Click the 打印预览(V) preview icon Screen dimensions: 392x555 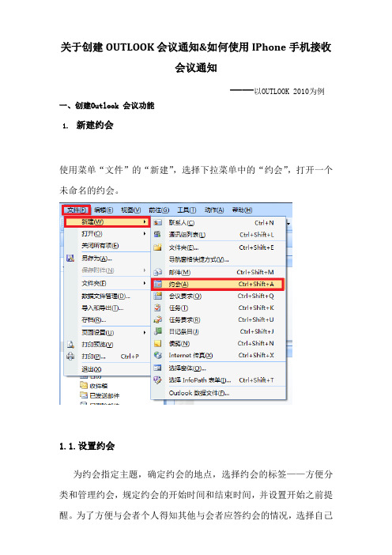point(70,345)
